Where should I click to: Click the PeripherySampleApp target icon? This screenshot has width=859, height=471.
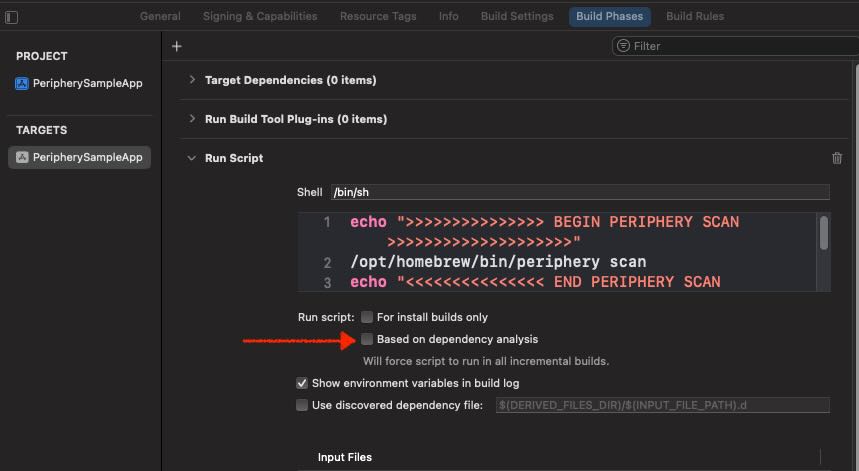[22, 157]
